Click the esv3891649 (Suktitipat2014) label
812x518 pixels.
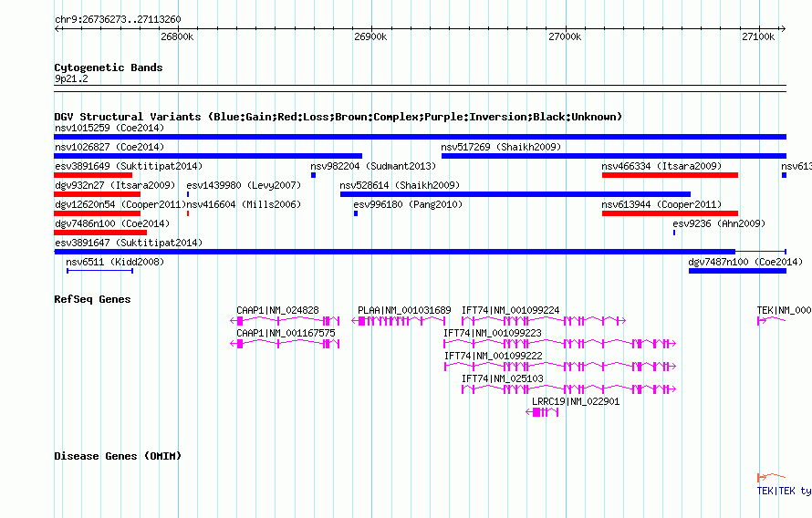click(129, 166)
